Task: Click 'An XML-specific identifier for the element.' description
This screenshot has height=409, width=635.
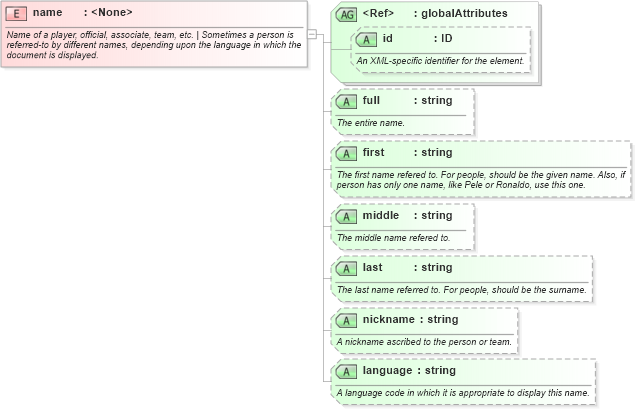Action: [440, 61]
